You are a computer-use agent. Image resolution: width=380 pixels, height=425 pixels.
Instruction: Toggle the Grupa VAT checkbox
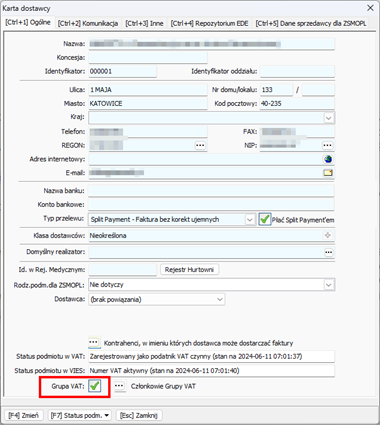(x=95, y=386)
